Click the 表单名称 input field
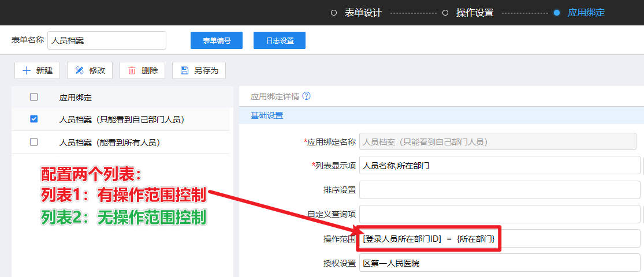Screen dimensions: 644x277 tap(107, 40)
